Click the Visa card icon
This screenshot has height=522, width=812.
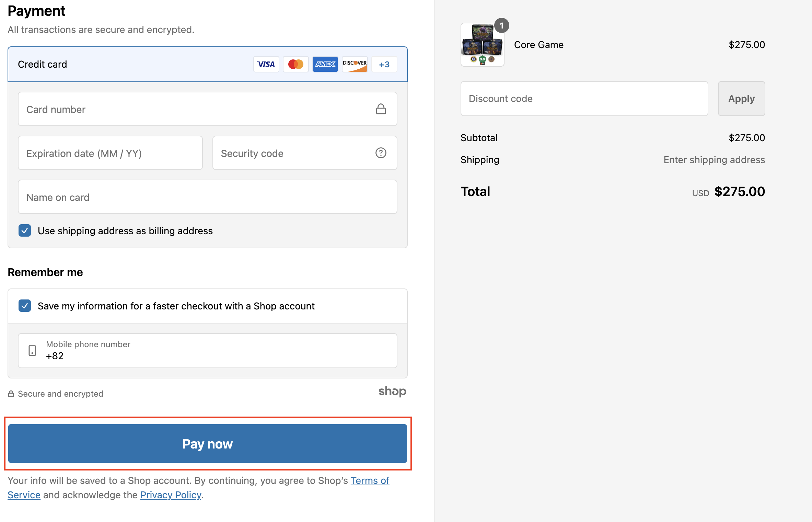coord(266,64)
